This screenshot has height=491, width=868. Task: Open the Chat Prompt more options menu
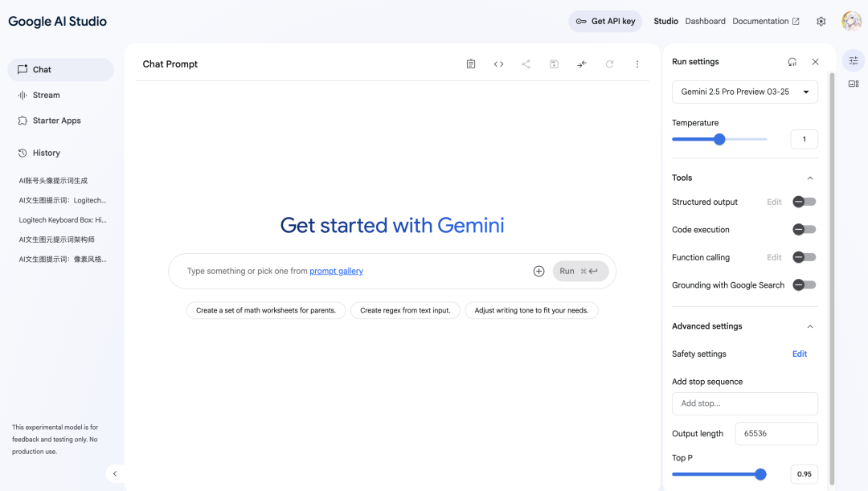pos(637,64)
